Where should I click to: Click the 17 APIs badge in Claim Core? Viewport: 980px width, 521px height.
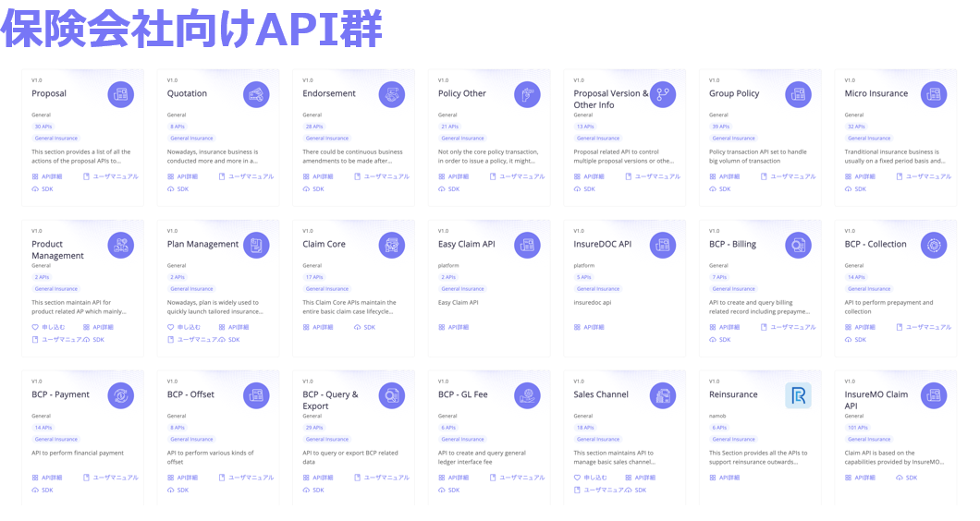pos(314,277)
